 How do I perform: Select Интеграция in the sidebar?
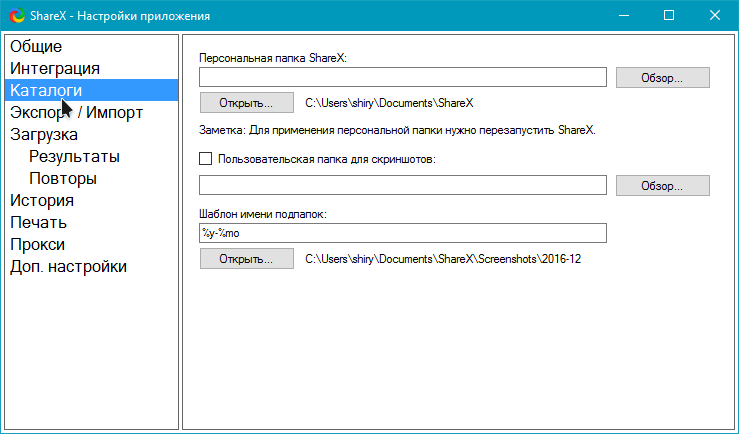tap(91, 68)
